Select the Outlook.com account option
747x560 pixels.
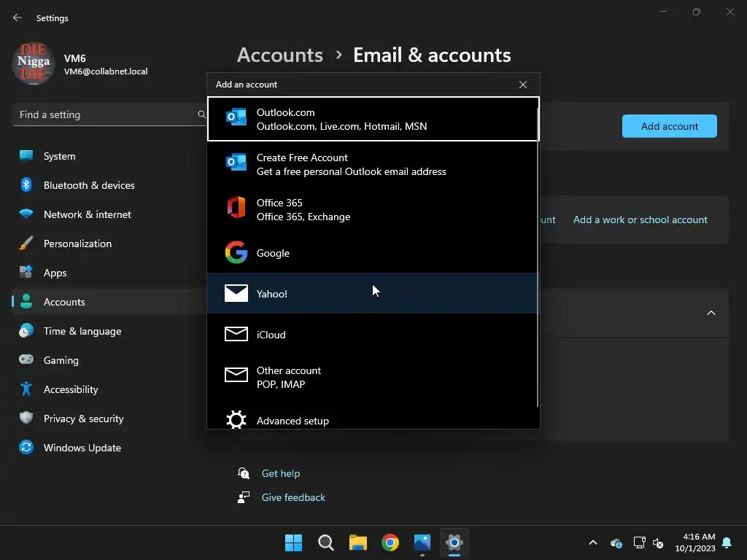coord(373,119)
